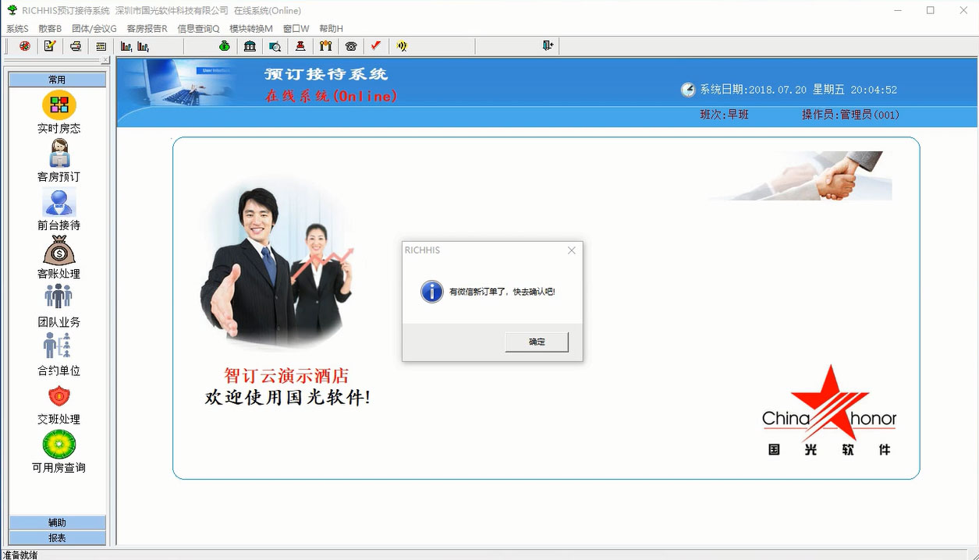Open the 客账处理 money bag icon

pos(59,250)
